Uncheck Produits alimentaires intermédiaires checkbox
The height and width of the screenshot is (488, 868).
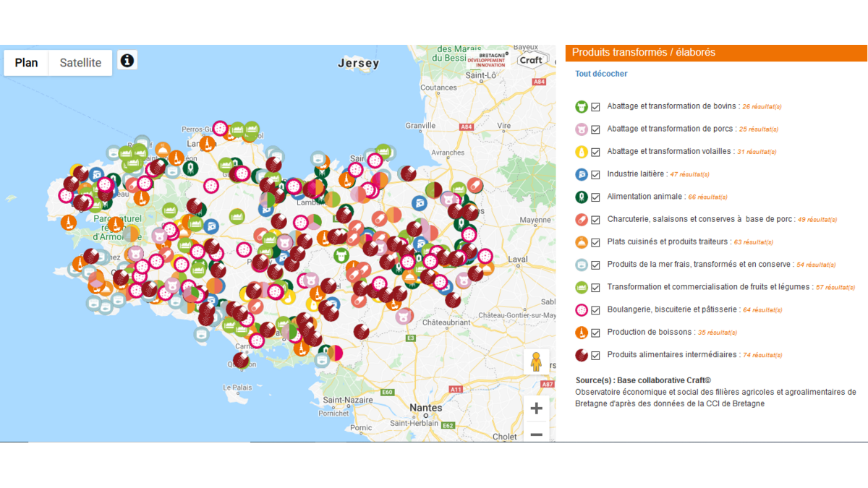click(x=596, y=355)
